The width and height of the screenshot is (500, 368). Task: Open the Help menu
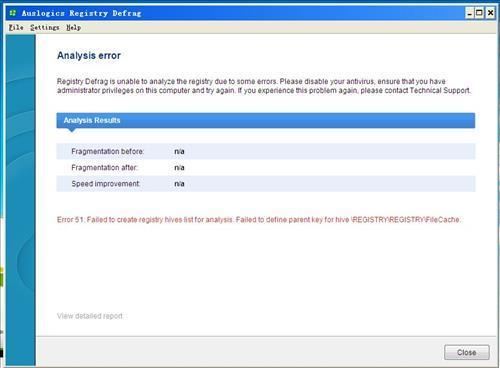click(73, 28)
